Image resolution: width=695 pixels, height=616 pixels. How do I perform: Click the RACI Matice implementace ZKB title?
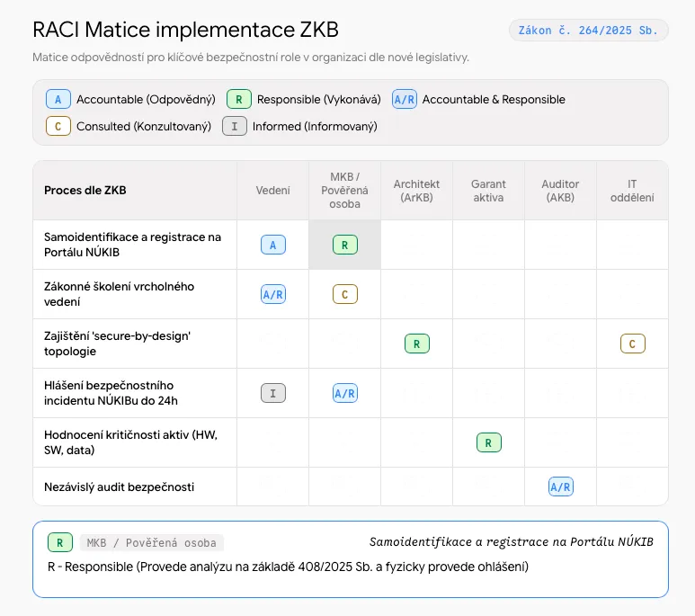(186, 30)
